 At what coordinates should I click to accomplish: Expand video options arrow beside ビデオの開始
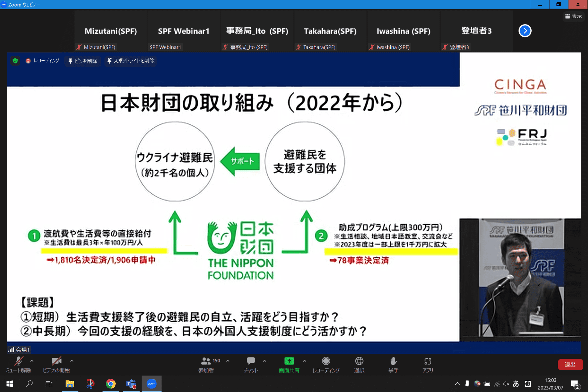[x=72, y=361]
